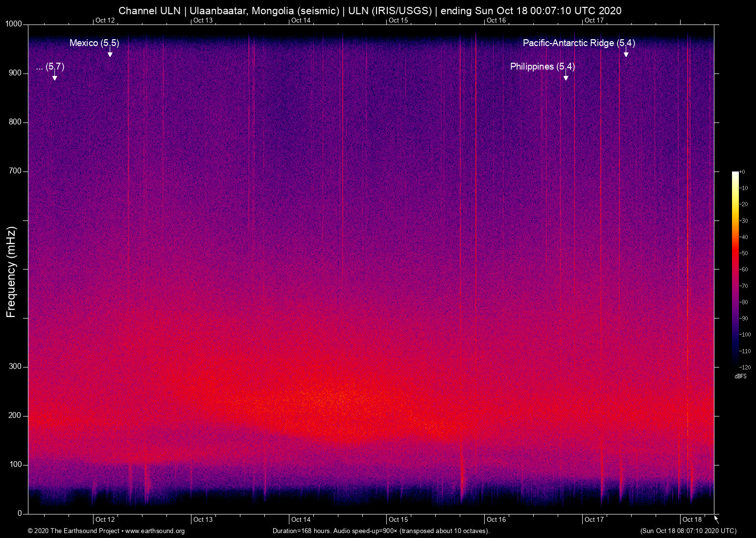Toggle the Philippines (5.4) annotation label
This screenshot has height=538, width=756.
pyautogui.click(x=543, y=66)
